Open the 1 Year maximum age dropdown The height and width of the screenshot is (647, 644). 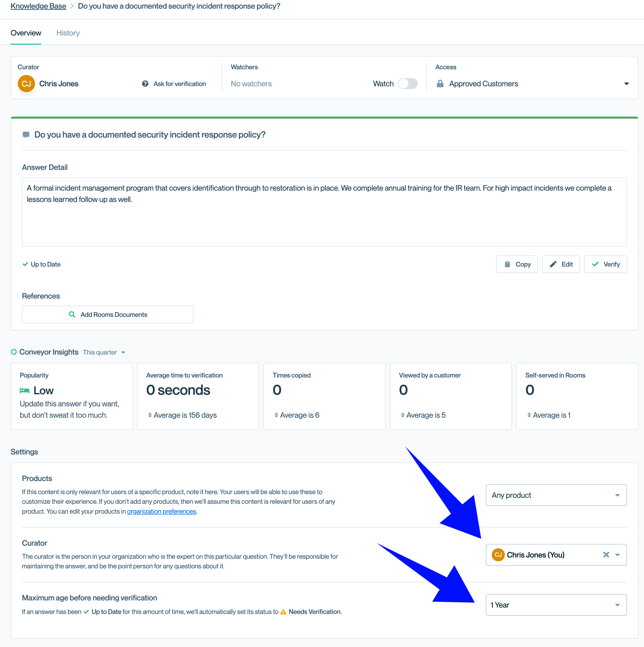(556, 605)
